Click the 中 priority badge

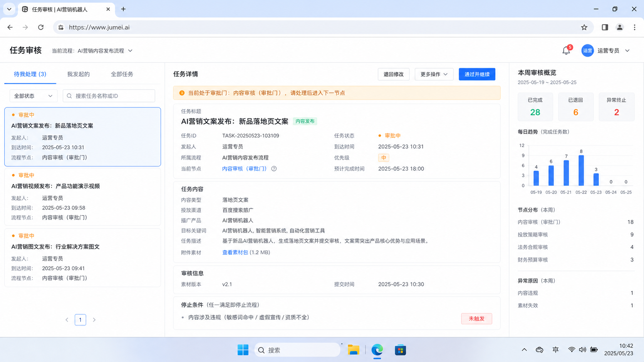click(x=384, y=158)
